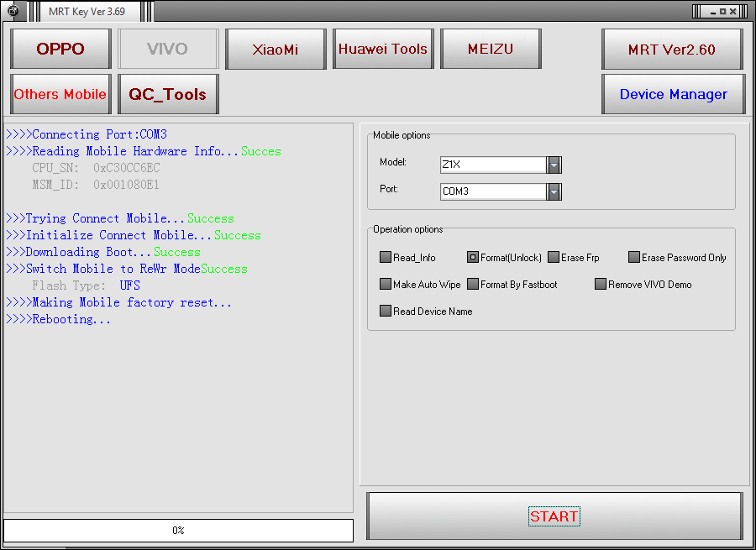The image size is (756, 550).
Task: Click the log line 'Connecting Port:COM3'
Action: click(x=87, y=134)
